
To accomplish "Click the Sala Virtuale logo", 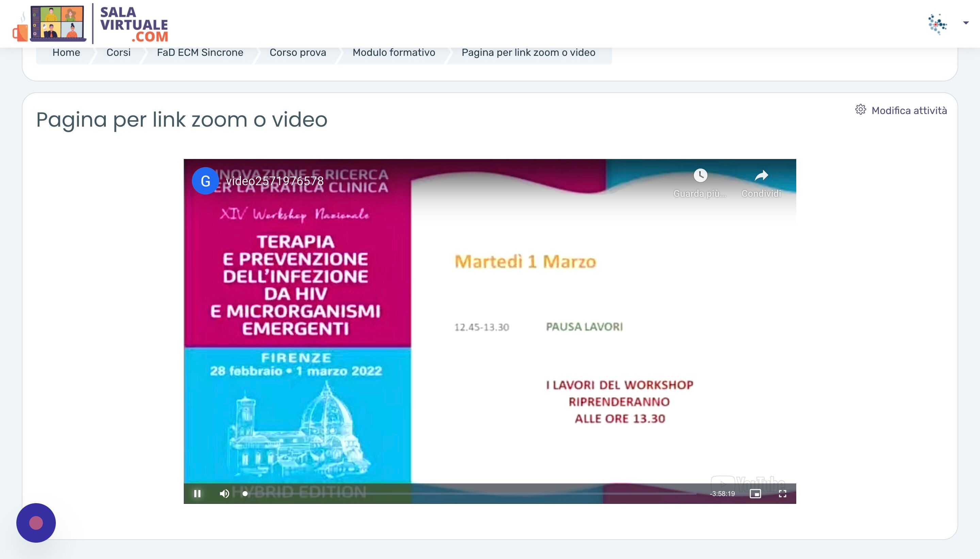I will tap(91, 24).
